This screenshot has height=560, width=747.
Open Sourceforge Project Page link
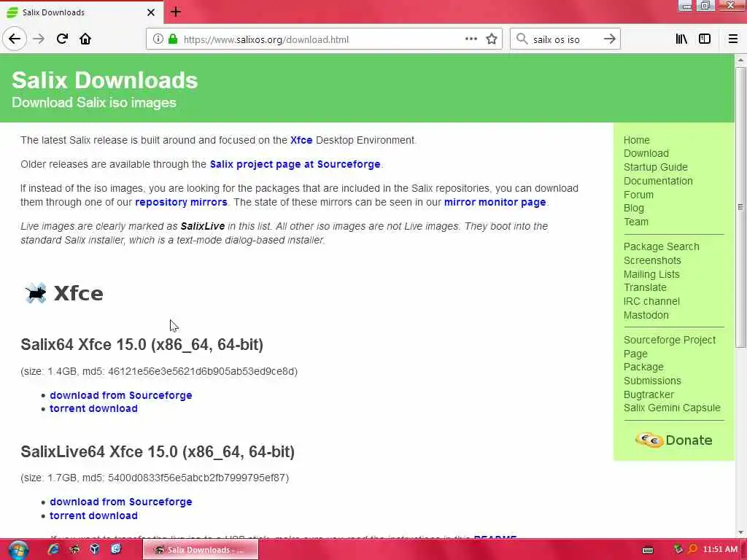click(x=670, y=346)
